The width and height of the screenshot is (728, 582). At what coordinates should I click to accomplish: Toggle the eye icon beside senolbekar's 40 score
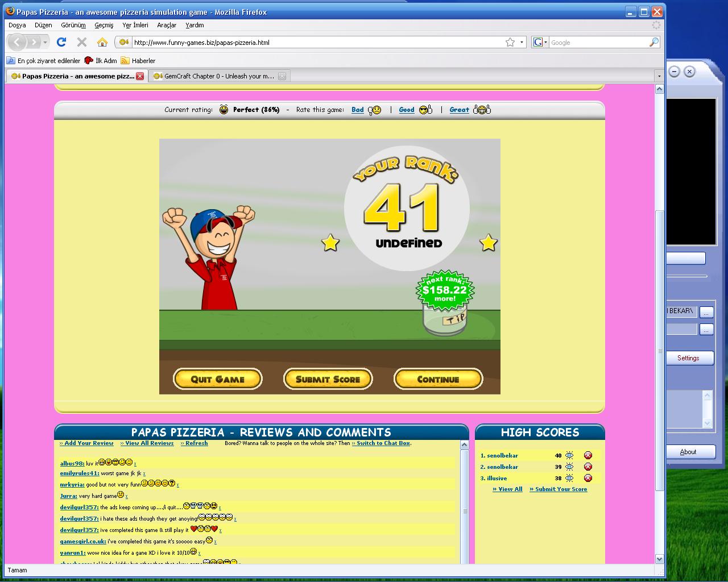pos(570,455)
